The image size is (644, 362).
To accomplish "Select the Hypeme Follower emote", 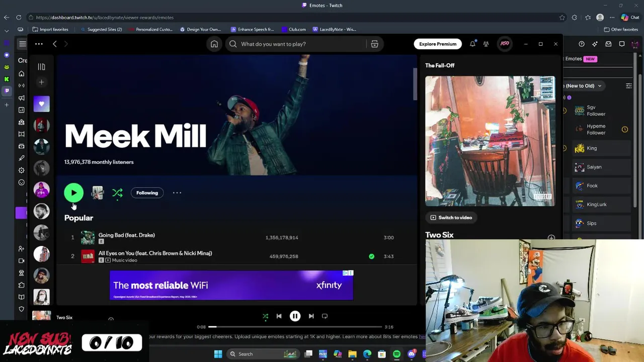I will click(x=602, y=129).
